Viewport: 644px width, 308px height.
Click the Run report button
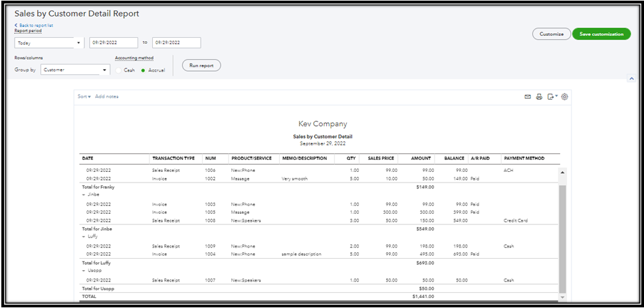point(201,66)
